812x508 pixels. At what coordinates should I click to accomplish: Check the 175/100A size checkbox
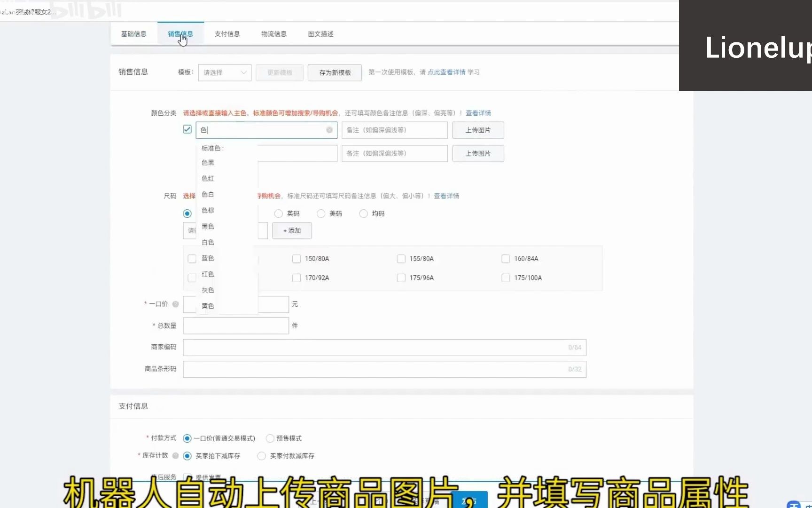506,278
